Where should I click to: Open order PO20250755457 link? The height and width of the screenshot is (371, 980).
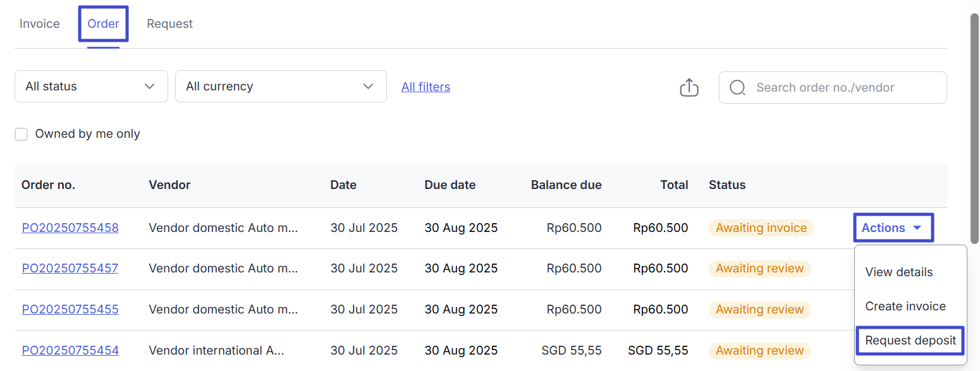pyautogui.click(x=70, y=269)
